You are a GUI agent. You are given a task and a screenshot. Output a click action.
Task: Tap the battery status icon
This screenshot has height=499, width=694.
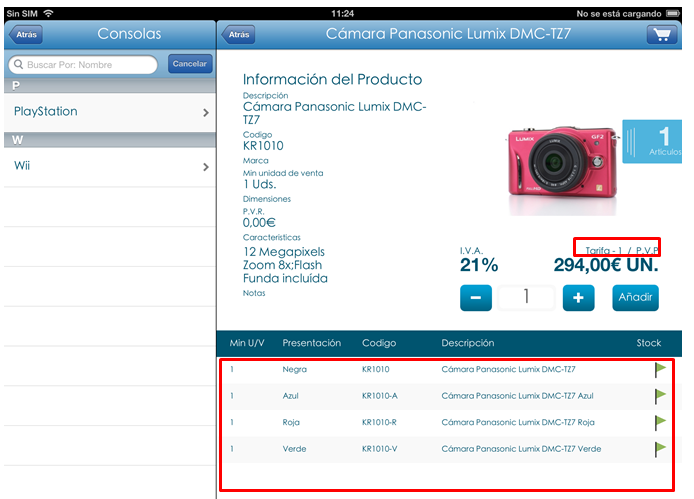click(x=673, y=13)
